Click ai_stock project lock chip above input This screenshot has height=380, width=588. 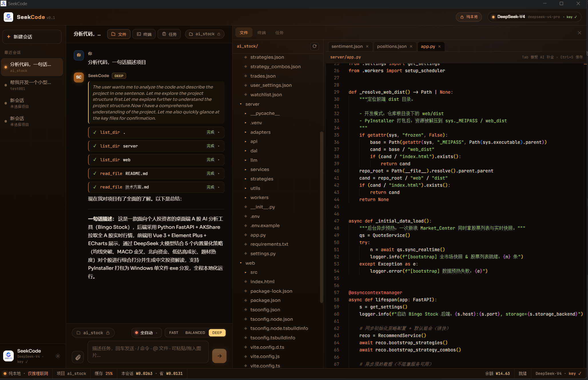[x=93, y=333]
